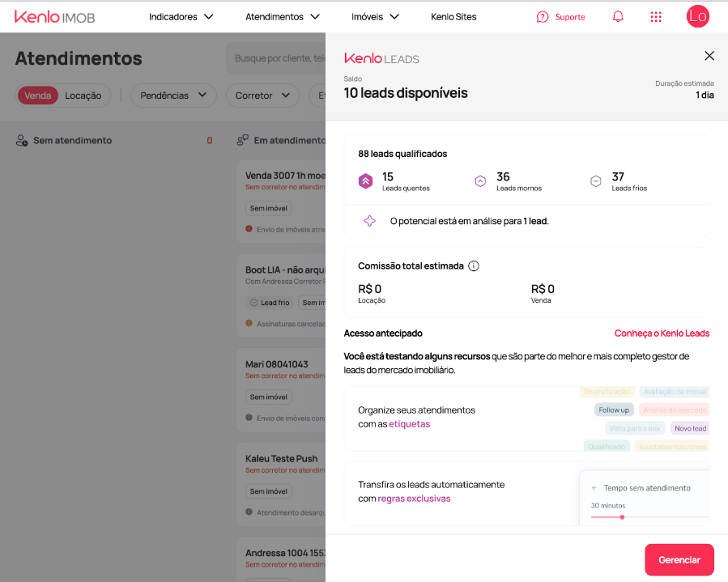Open the Mari 08041043 card title
This screenshot has width=728, height=582.
[x=277, y=364]
